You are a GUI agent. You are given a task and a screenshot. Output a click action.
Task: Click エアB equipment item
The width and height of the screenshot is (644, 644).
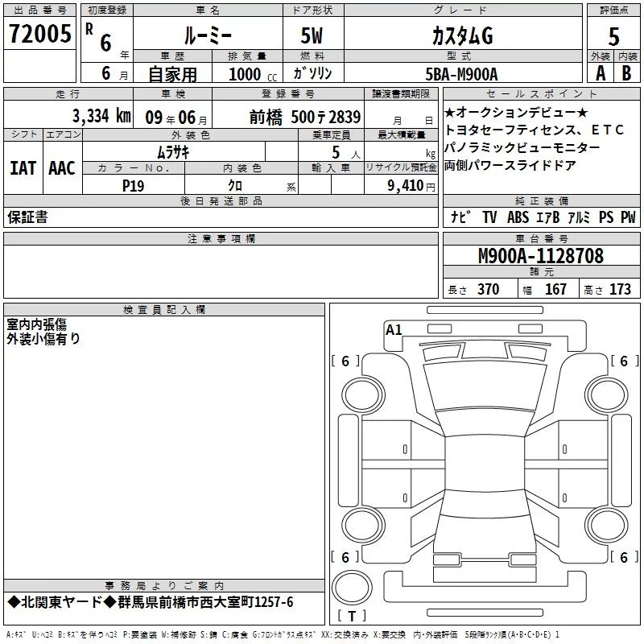coord(548,217)
